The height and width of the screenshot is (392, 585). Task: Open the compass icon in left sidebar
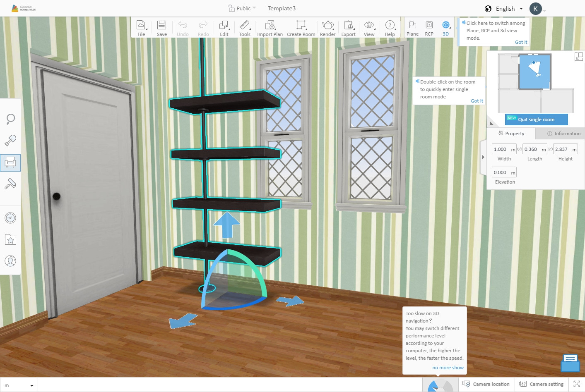pos(10,218)
